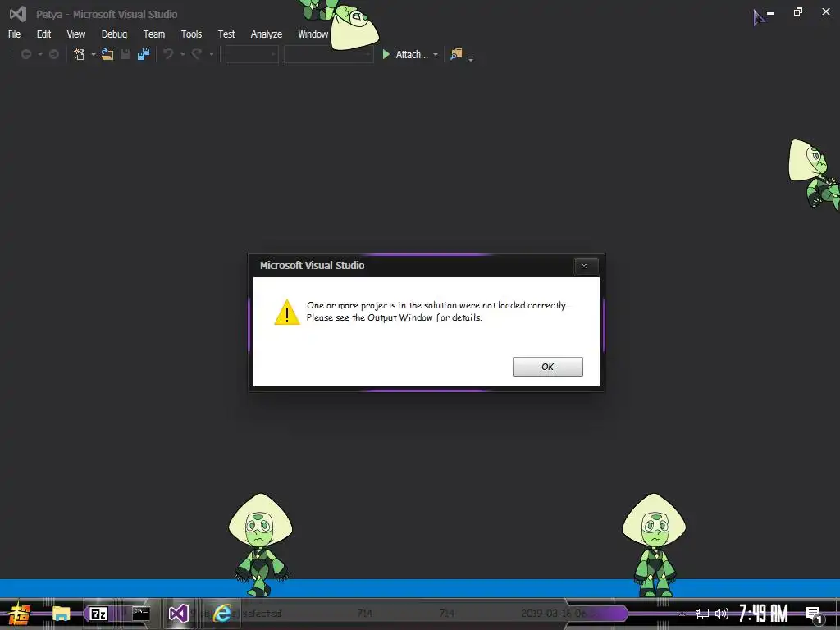
Task: Open the Solution Configurations combo box
Action: (x=252, y=55)
